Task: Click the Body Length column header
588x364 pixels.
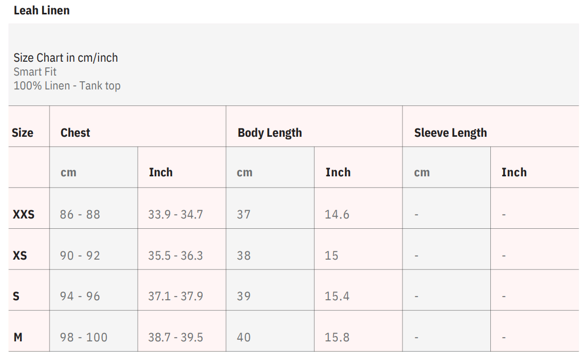Action: click(270, 133)
